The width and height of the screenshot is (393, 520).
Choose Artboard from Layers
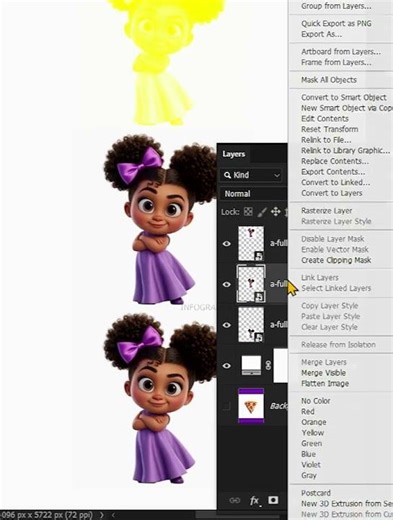pyautogui.click(x=341, y=52)
